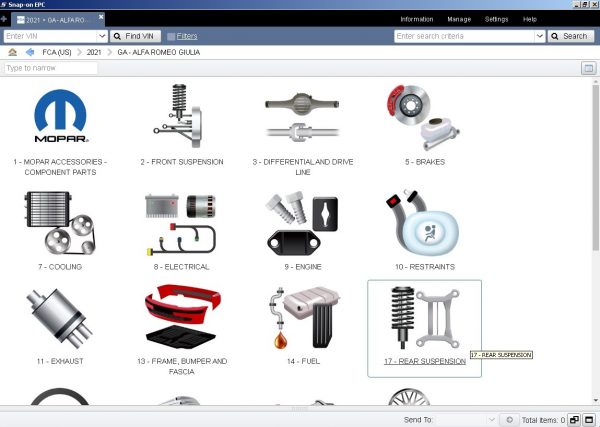This screenshot has height=427, width=600.
Task: Click the 1 - MOPAR ACCESSORIES label
Action: 60,167
